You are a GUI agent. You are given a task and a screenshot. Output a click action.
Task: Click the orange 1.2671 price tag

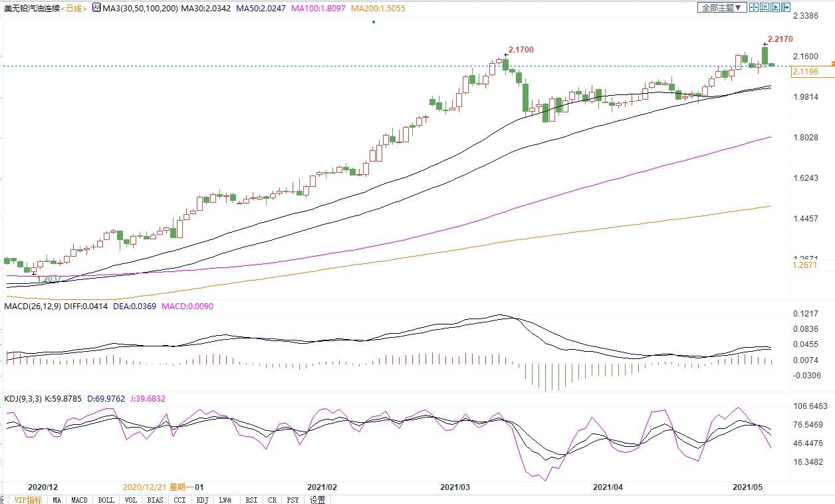[x=805, y=265]
